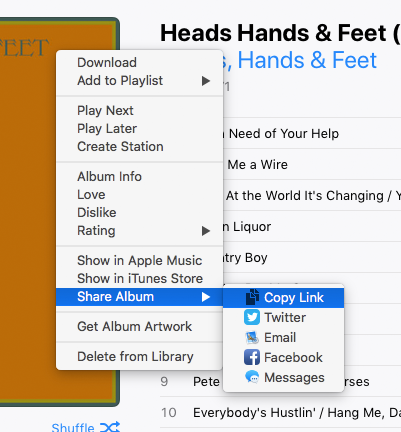The width and height of the screenshot is (401, 432).
Task: Share the album via Facebook
Action: (283, 357)
